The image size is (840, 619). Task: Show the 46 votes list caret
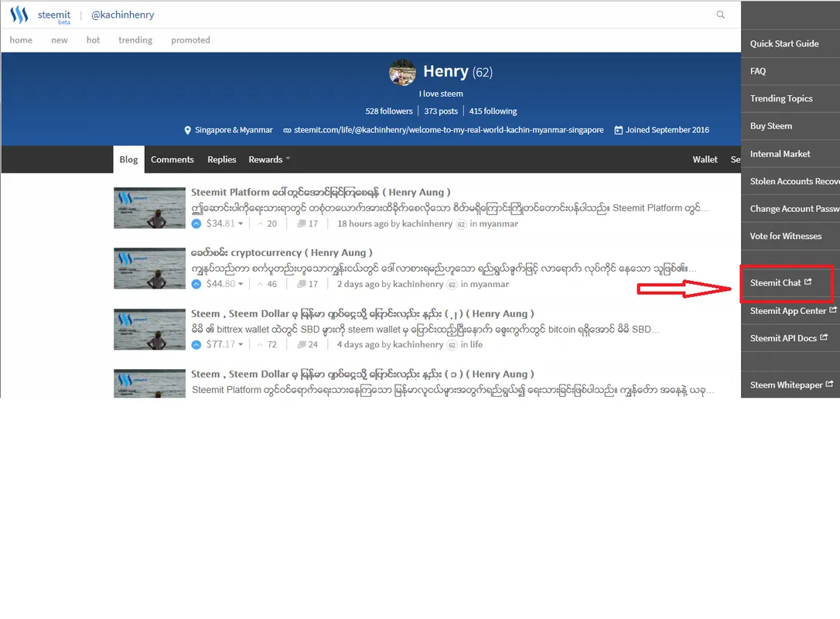point(261,284)
